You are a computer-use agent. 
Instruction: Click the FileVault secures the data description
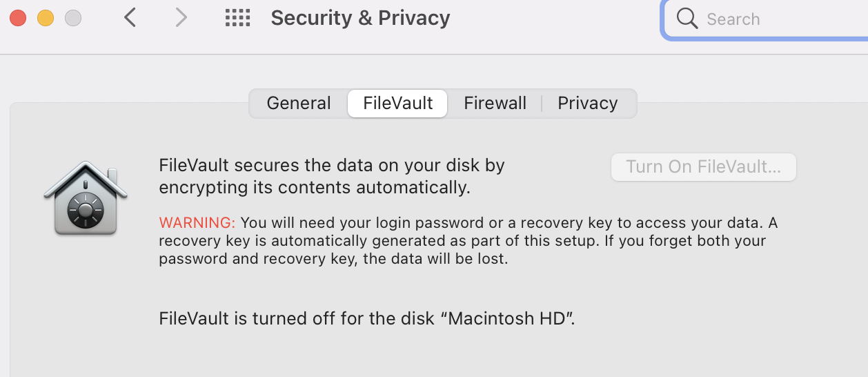pyautogui.click(x=332, y=176)
